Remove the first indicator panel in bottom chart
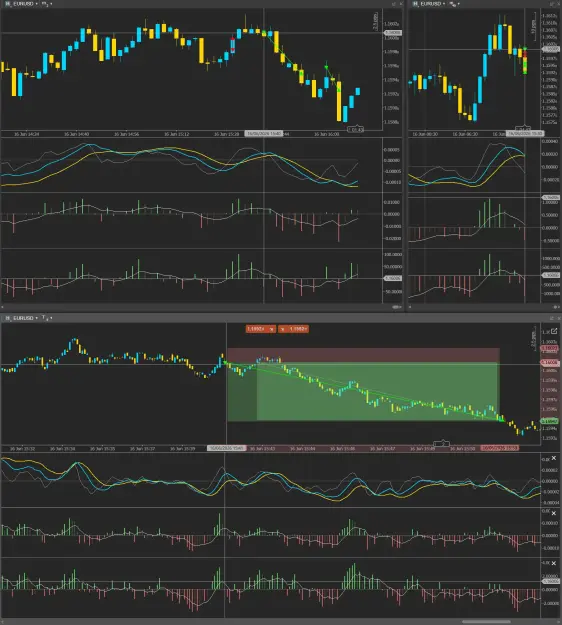The height and width of the screenshot is (625, 562). [554, 458]
